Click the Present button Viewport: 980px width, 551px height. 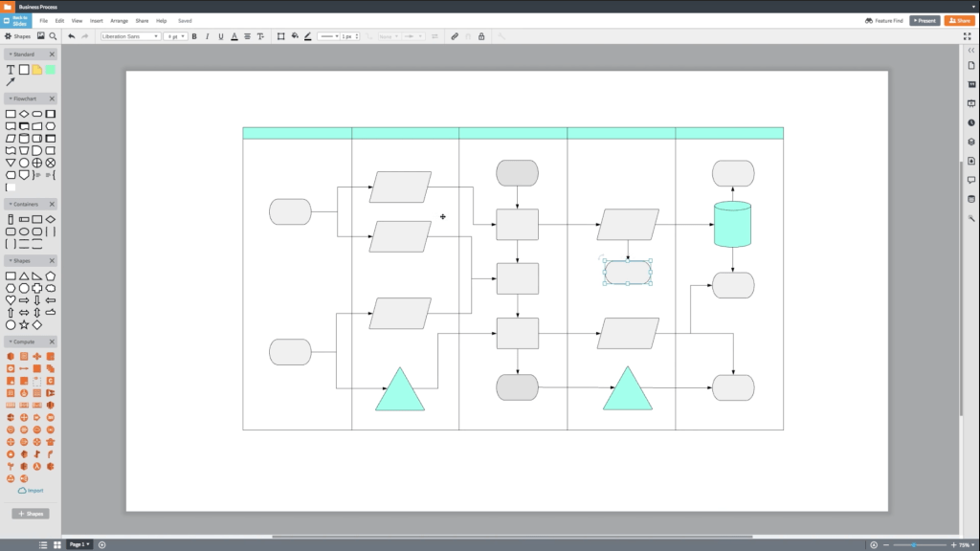coord(924,20)
